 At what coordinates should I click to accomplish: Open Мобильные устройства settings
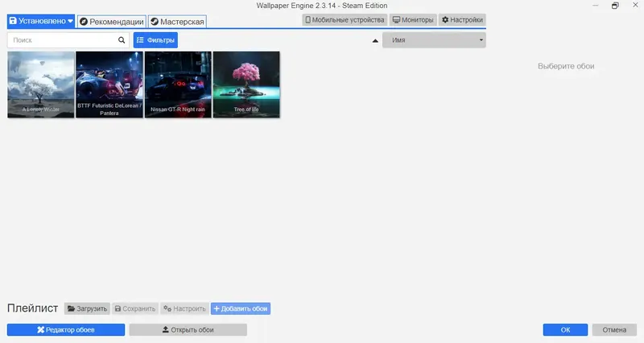point(345,19)
